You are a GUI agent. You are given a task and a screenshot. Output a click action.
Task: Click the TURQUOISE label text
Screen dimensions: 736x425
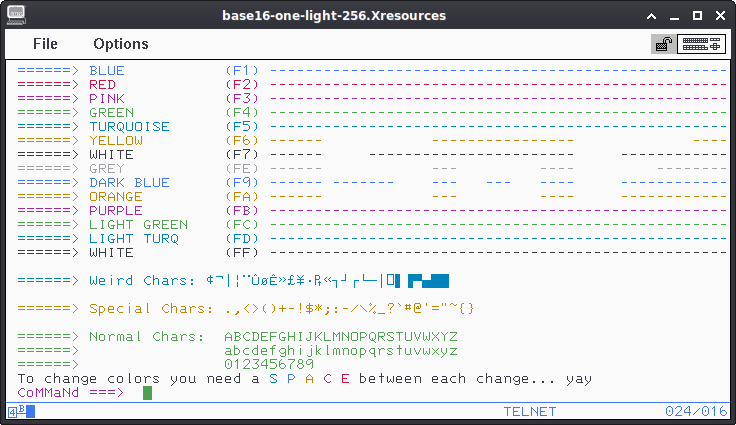[x=130, y=127]
